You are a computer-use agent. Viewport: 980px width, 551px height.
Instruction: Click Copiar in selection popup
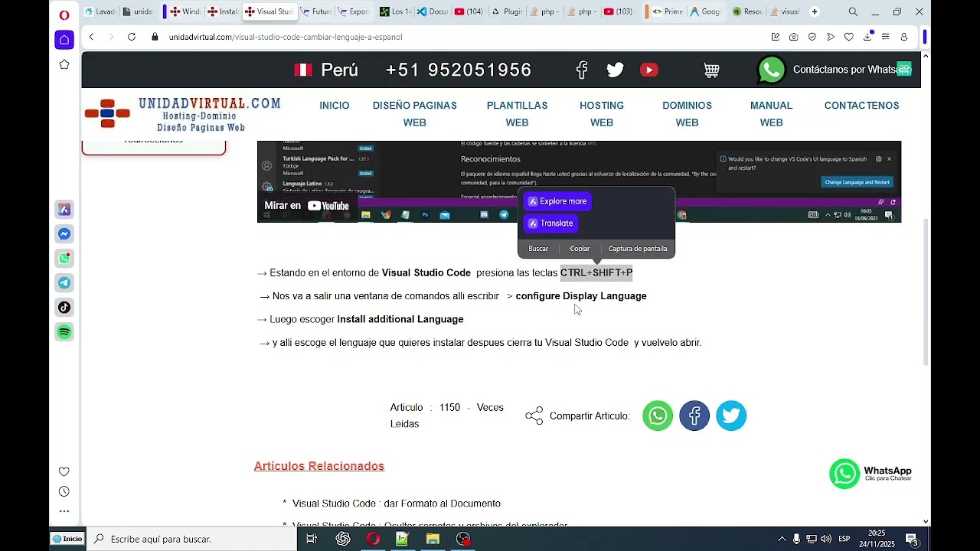point(580,249)
